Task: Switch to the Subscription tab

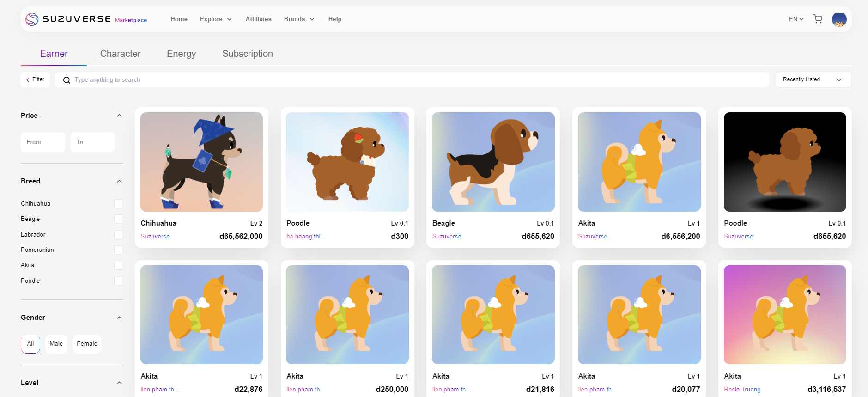Action: 247,54
